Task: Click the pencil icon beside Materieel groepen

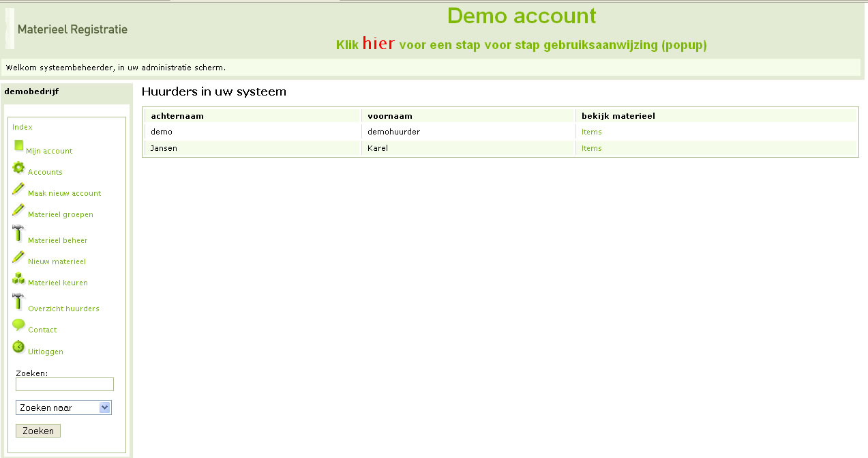Action: point(18,210)
